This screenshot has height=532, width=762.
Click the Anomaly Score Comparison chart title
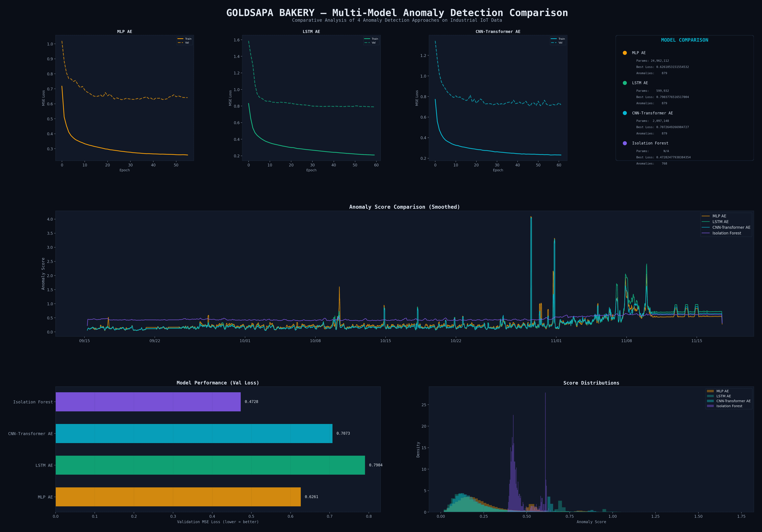(404, 207)
